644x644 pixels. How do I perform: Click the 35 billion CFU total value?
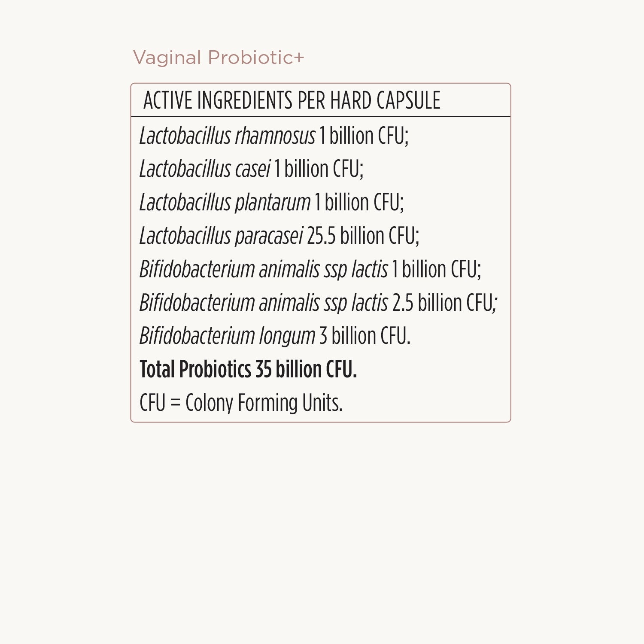306,370
